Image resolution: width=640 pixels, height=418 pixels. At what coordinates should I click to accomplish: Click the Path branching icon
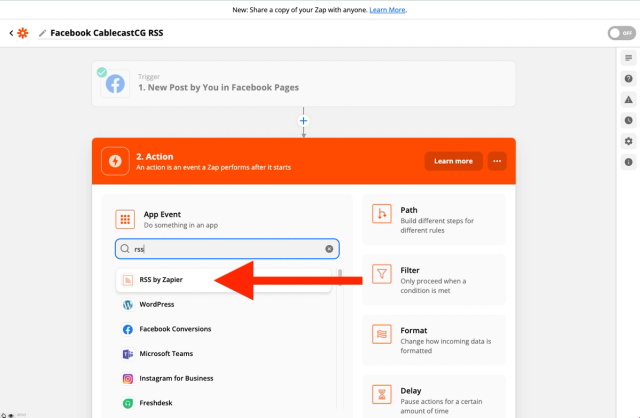coord(382,213)
